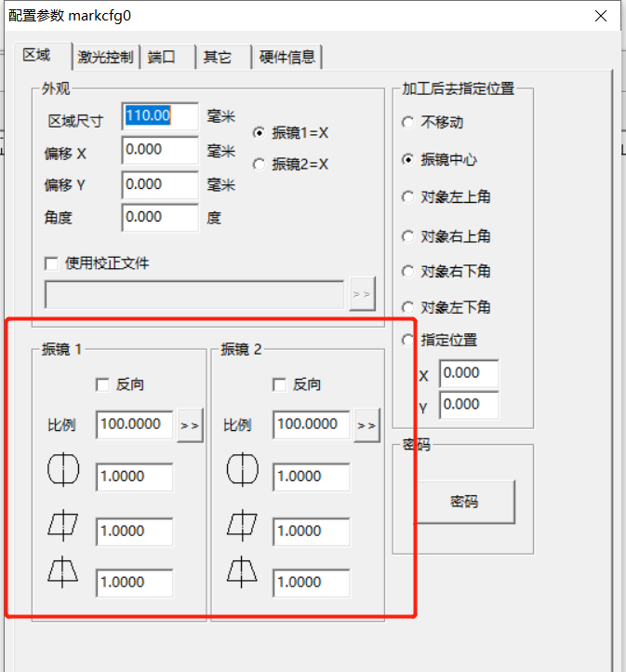Check the 使用校正文件 option
Screen dimensions: 626x672
[51, 263]
